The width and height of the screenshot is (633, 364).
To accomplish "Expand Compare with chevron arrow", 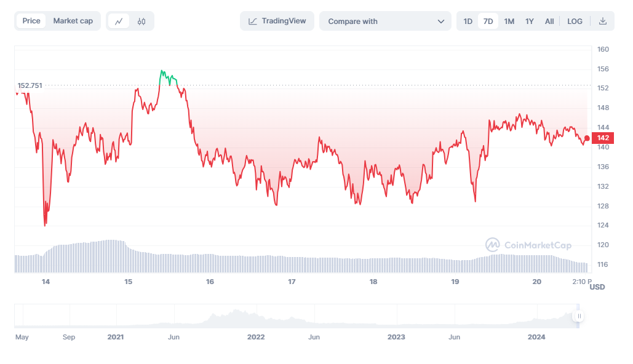I will pyautogui.click(x=440, y=21).
